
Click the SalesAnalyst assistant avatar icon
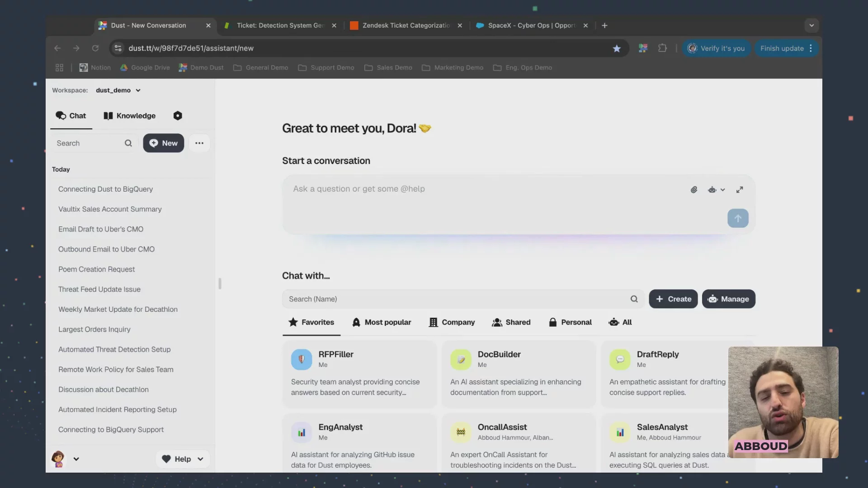[x=620, y=432]
